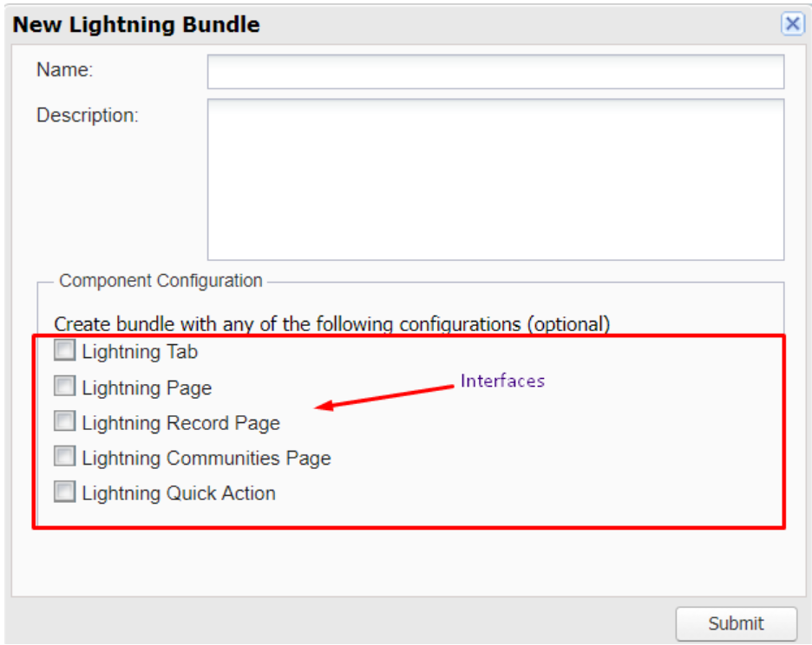Click the Component Configuration legend

(160, 281)
